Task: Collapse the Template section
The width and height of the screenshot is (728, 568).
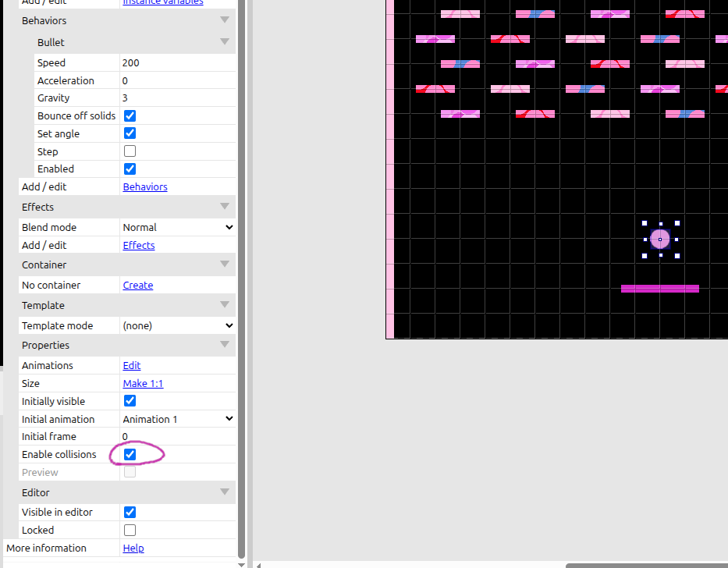Action: [x=225, y=304]
